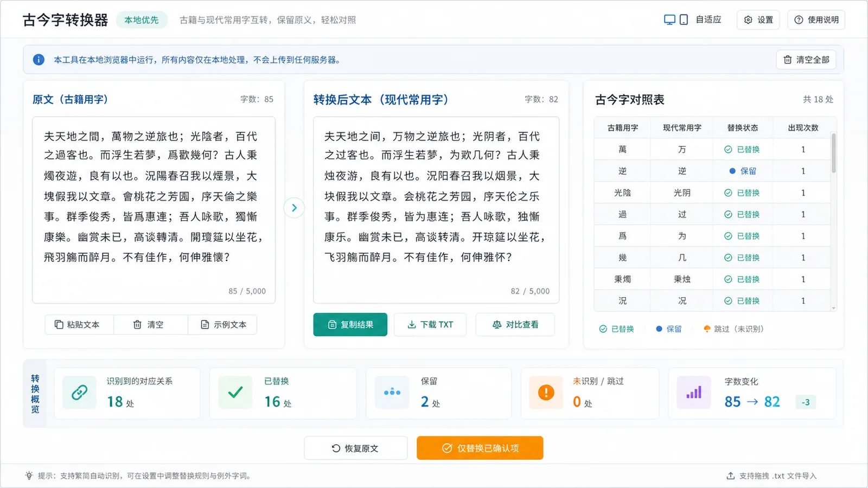868x488 pixels.
Task: Click inside the original text input area
Action: tap(154, 210)
